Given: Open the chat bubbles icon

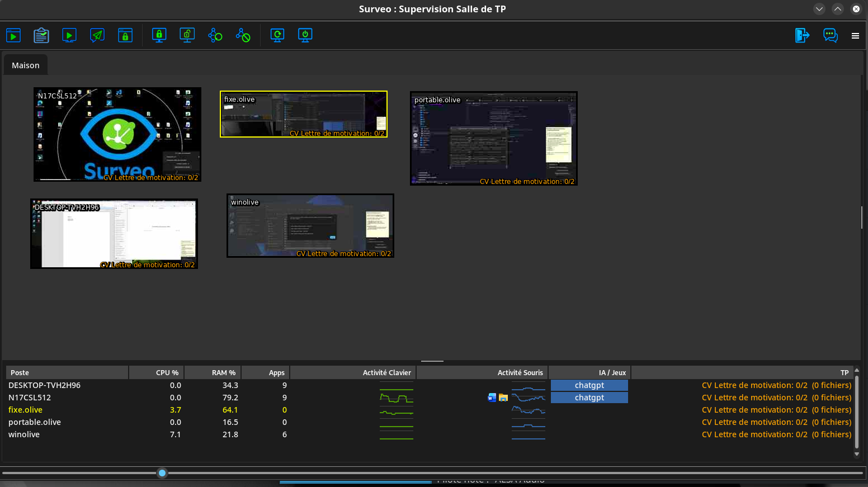Looking at the screenshot, I should click(831, 36).
